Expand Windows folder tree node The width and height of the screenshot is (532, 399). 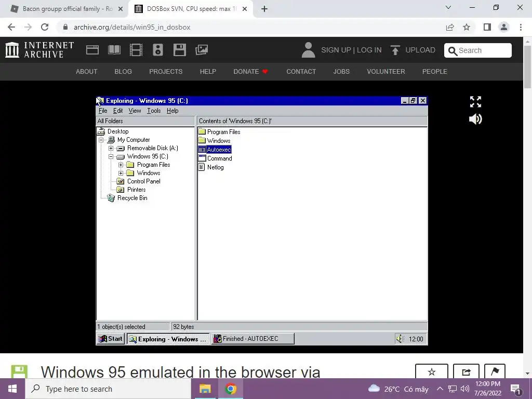click(x=121, y=173)
